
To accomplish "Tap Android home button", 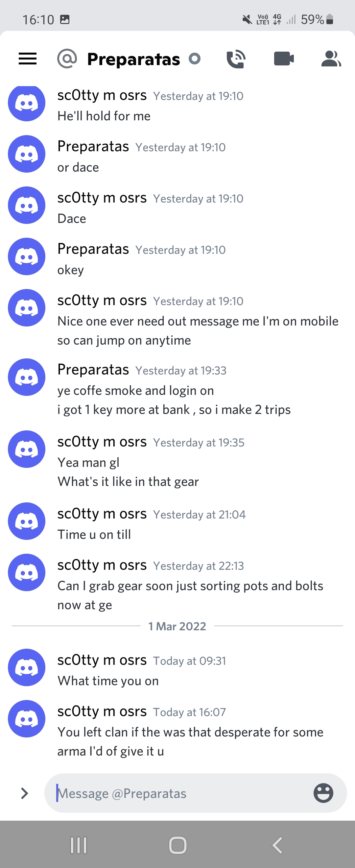I will pyautogui.click(x=177, y=845).
